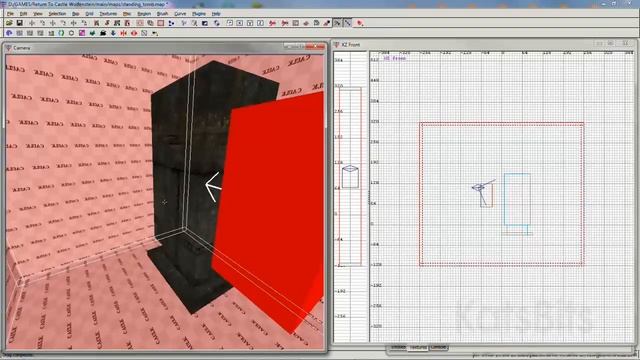This screenshot has width=640, height=360.
Task: Toggle the Clipper tool with connected dots
Action: (171, 23)
